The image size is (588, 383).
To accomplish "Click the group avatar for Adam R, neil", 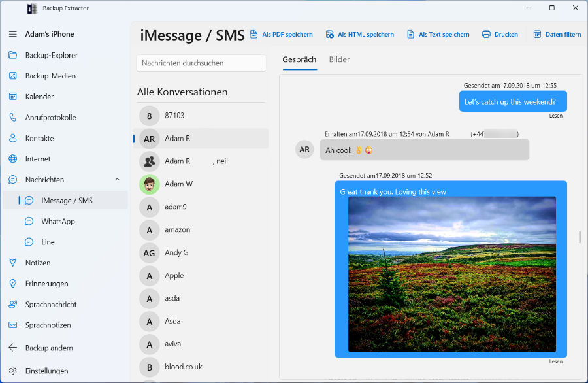I will click(x=149, y=161).
